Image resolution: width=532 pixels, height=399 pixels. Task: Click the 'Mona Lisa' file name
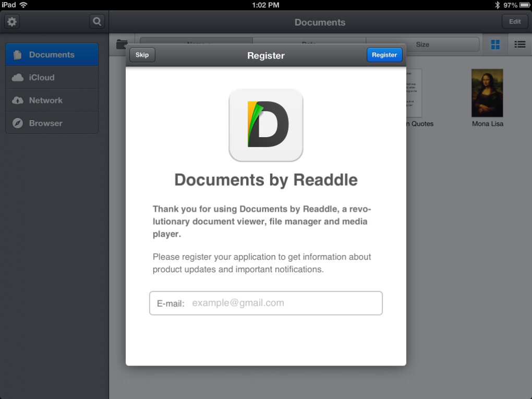488,124
